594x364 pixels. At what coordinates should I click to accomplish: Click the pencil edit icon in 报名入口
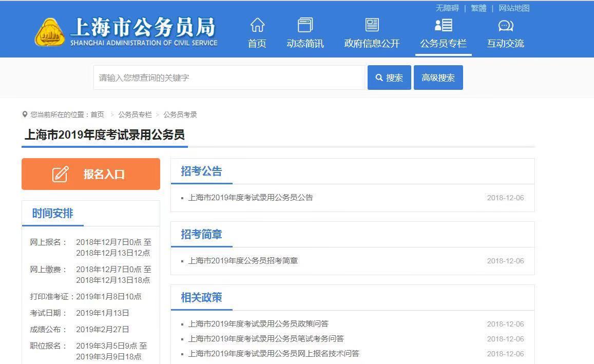coord(61,175)
